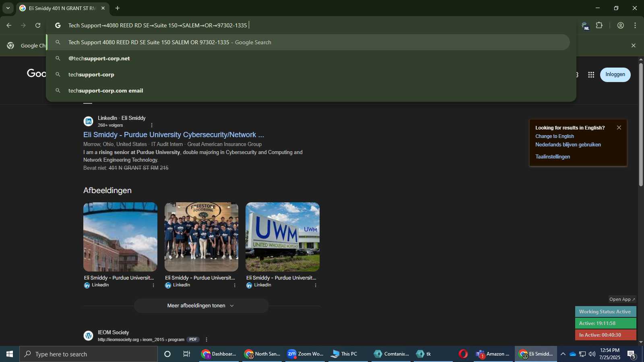The image size is (644, 362).
Task: Open a new browser tab
Action: [x=118, y=8]
